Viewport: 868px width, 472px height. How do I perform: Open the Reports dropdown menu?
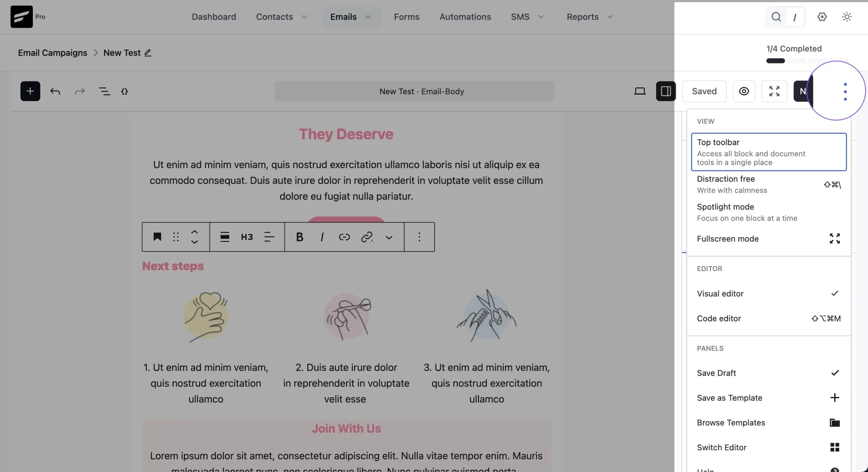pyautogui.click(x=590, y=17)
